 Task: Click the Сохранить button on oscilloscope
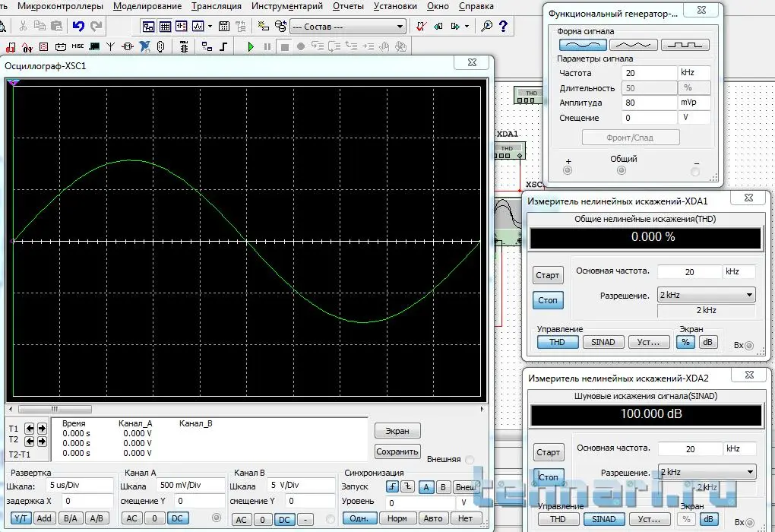[x=397, y=451]
